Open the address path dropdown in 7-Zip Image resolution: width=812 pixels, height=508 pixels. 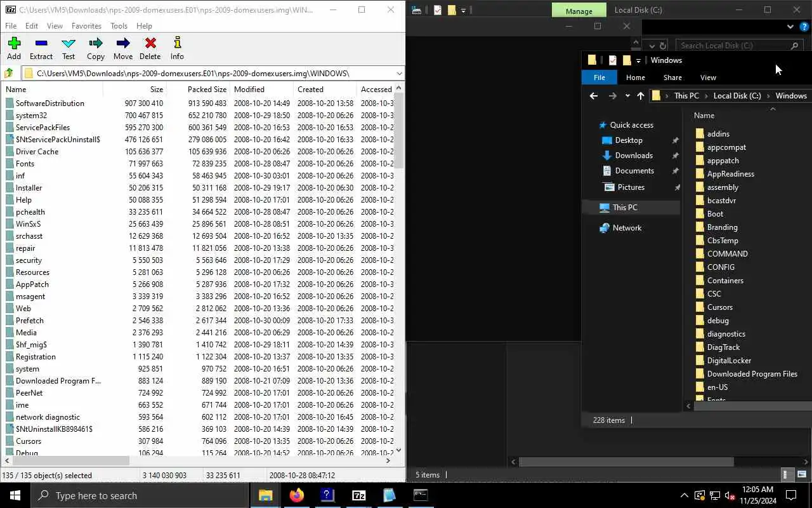pyautogui.click(x=399, y=73)
